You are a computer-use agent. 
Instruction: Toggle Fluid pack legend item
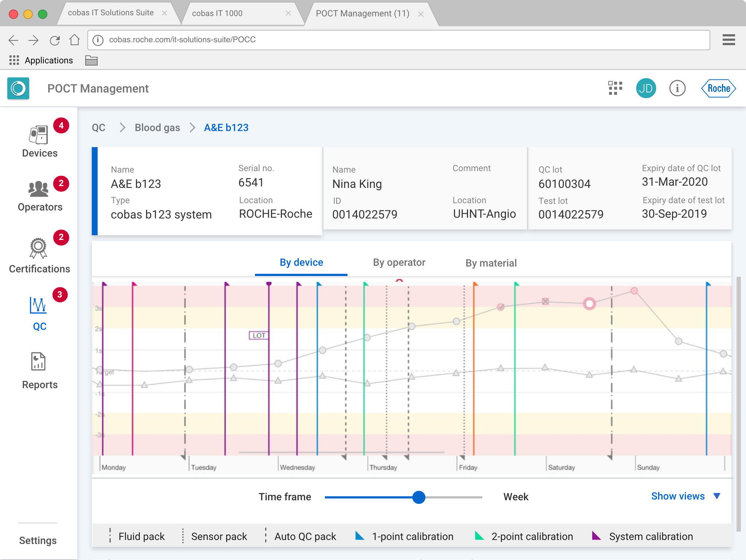pos(141,536)
